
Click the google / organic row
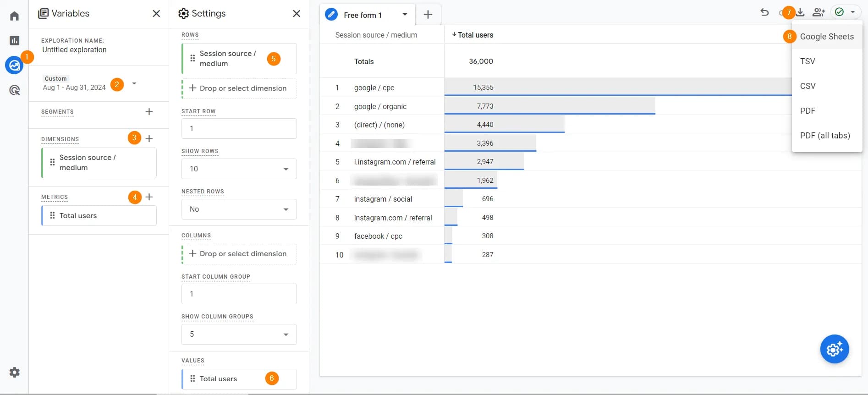[x=380, y=106]
